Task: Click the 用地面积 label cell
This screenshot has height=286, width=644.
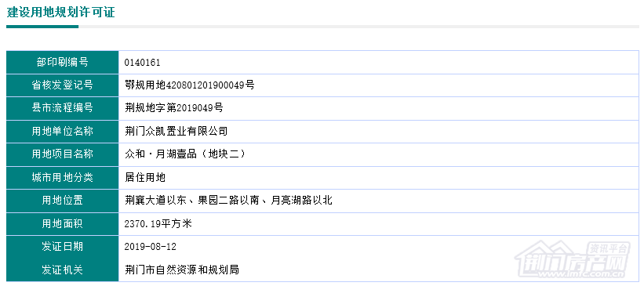Action: [x=63, y=224]
